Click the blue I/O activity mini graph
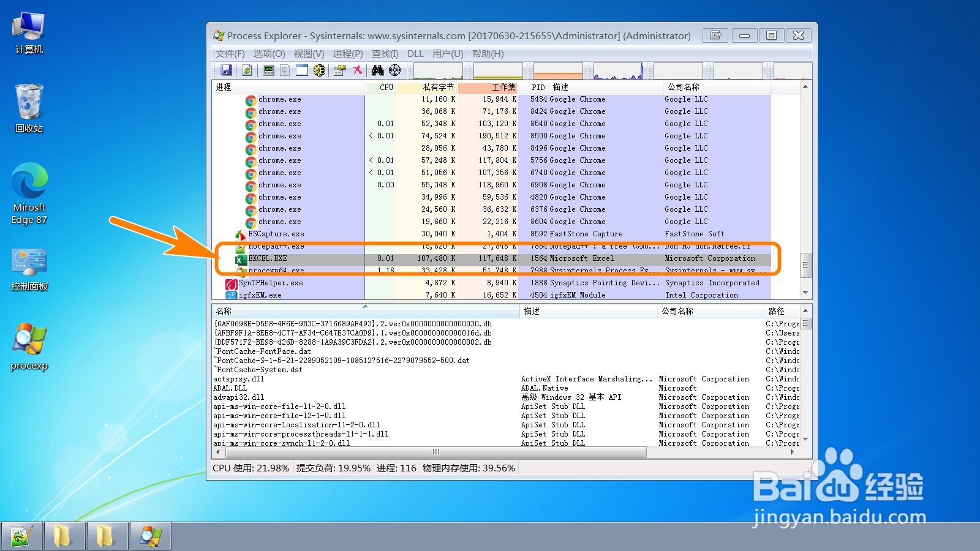 618,71
